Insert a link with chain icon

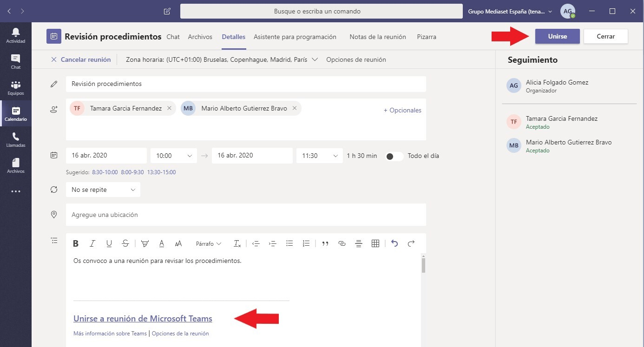coord(342,243)
